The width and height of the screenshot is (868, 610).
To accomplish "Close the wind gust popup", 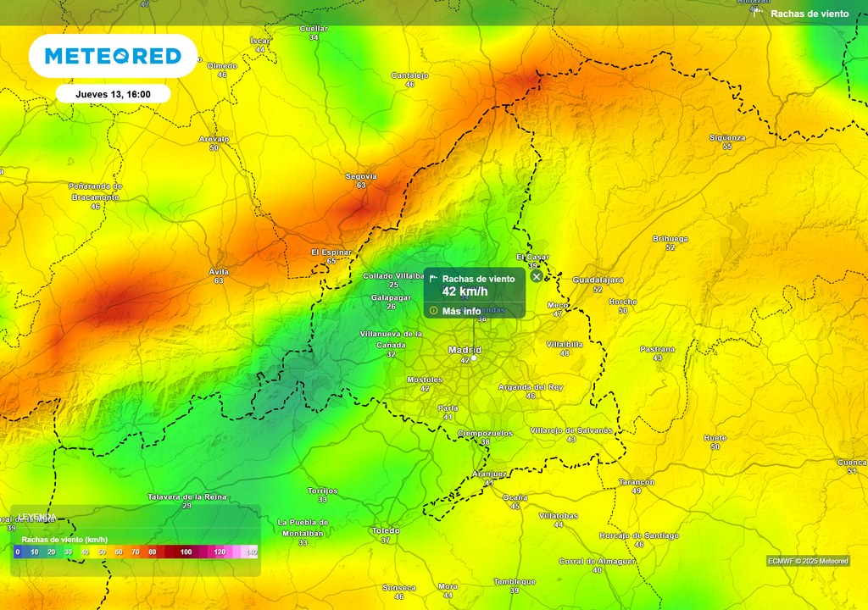I will 536,276.
